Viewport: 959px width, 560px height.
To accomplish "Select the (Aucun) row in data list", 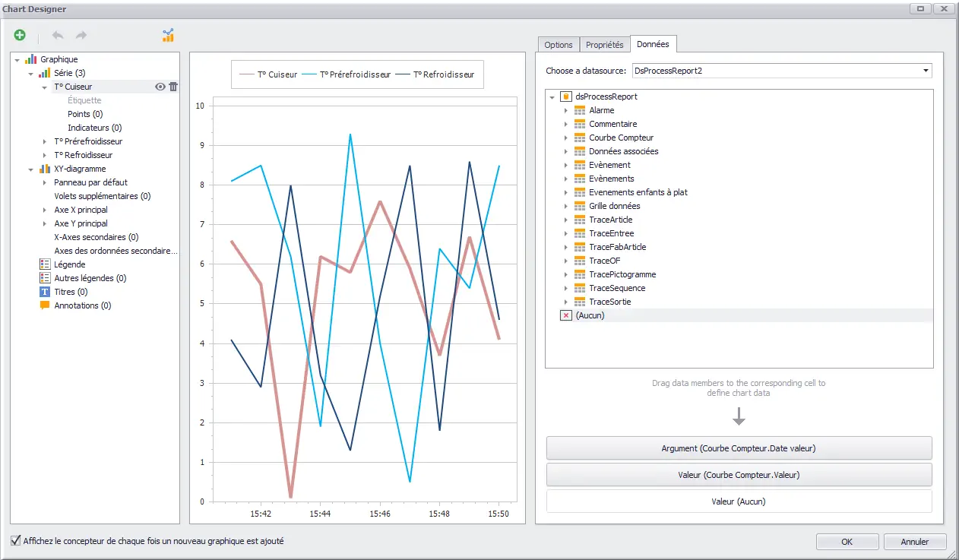I will pos(739,315).
